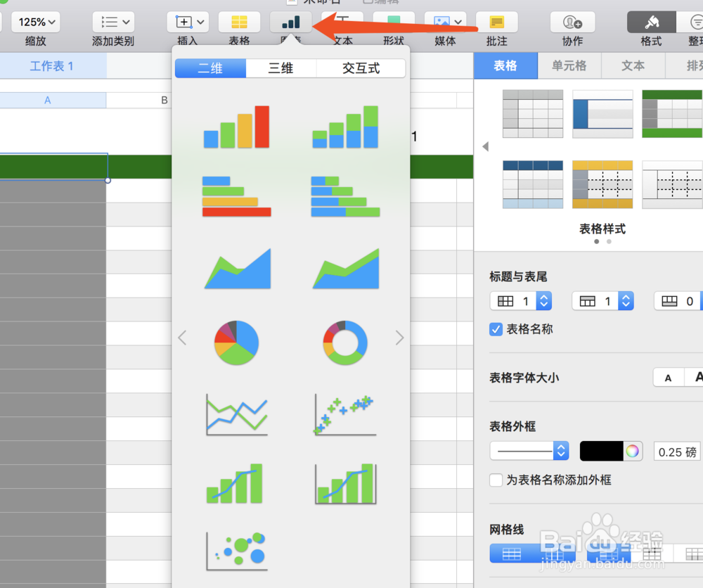Insert the mixed column-line chart
Viewport: 703px width, 588px height.
pyautogui.click(x=235, y=483)
